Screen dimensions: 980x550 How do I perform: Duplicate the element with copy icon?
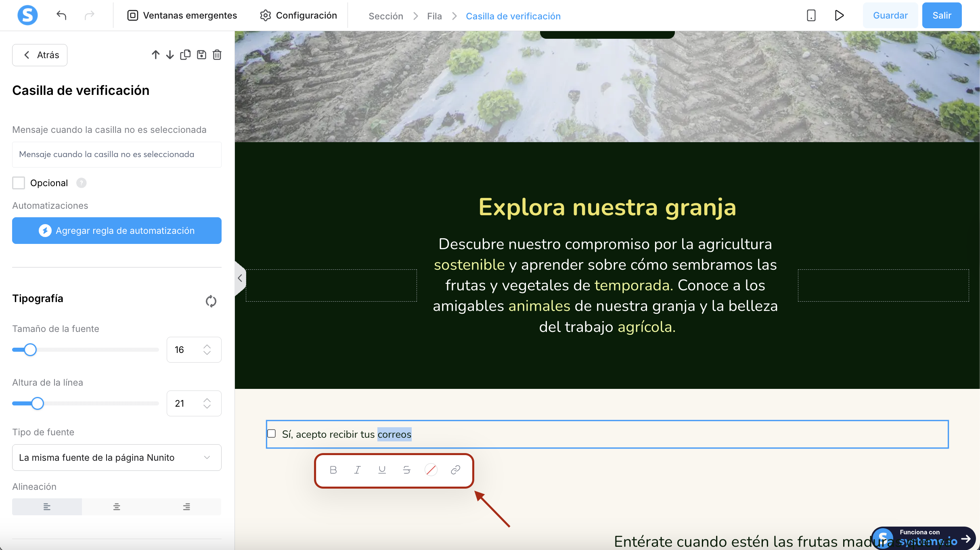click(185, 55)
